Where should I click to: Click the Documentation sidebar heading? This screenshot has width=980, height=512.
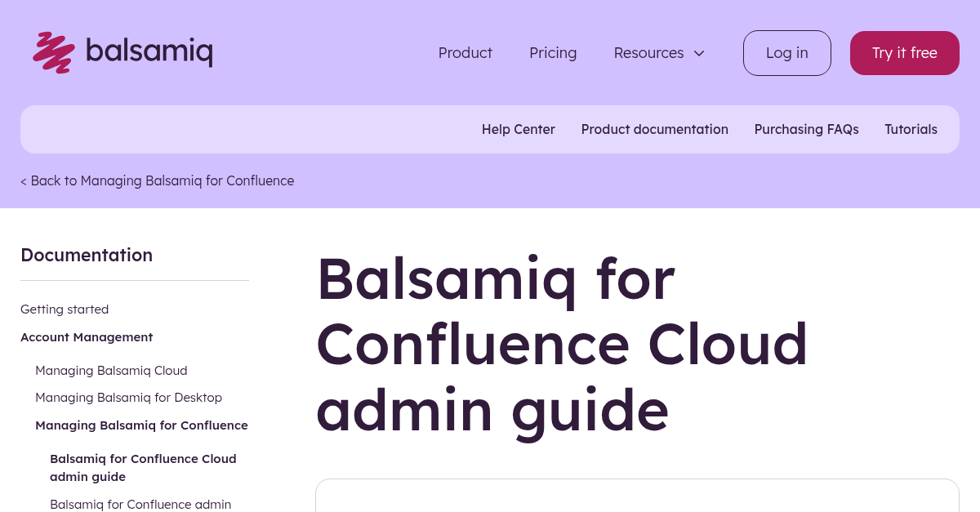(87, 255)
